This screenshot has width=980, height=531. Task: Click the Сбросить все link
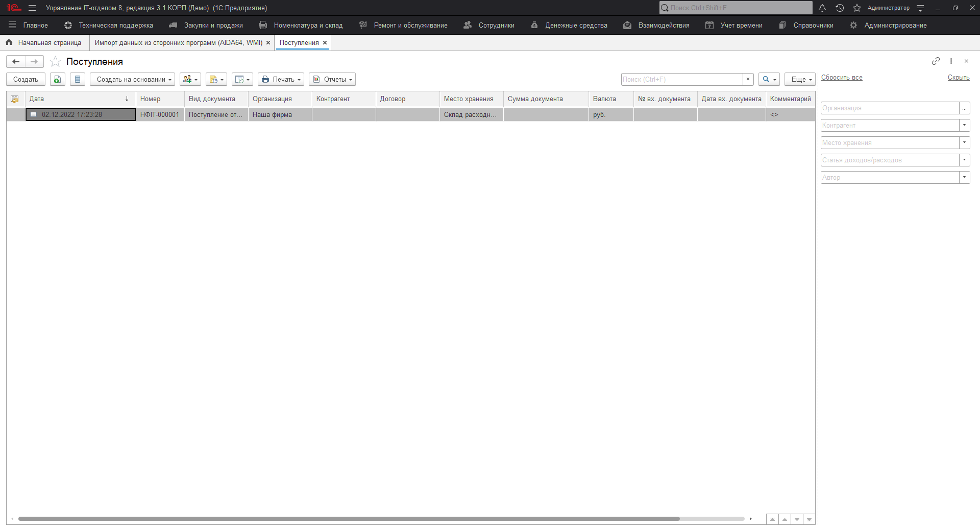841,78
